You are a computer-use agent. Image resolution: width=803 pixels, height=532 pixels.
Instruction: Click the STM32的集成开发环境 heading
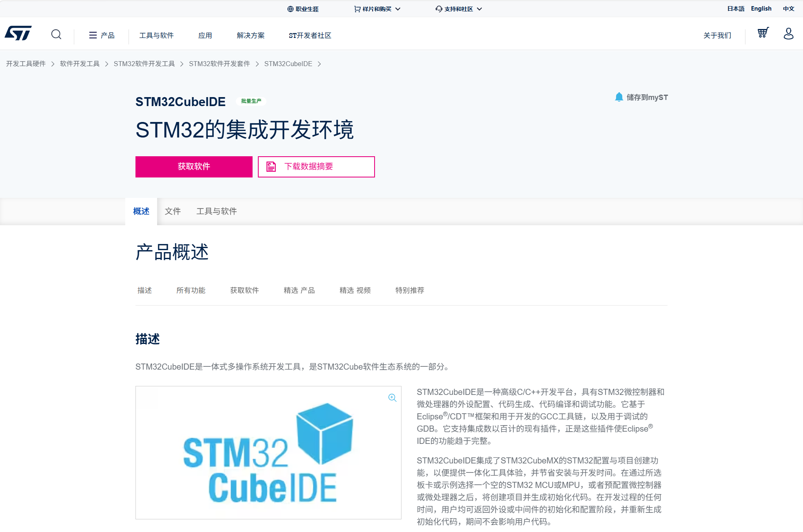pyautogui.click(x=244, y=130)
